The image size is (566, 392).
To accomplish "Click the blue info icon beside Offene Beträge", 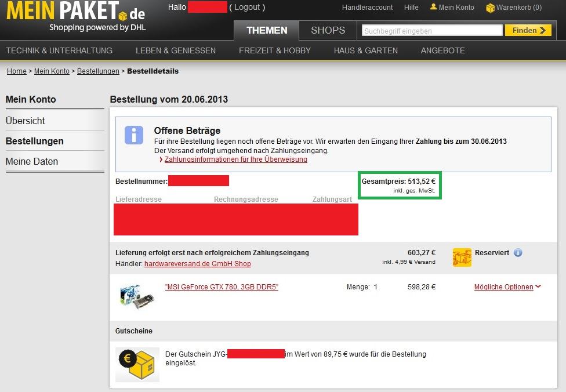I will (x=134, y=135).
